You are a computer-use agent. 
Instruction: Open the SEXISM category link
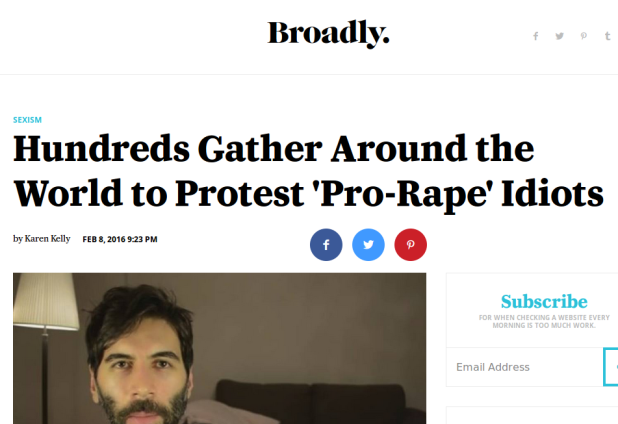click(x=27, y=120)
